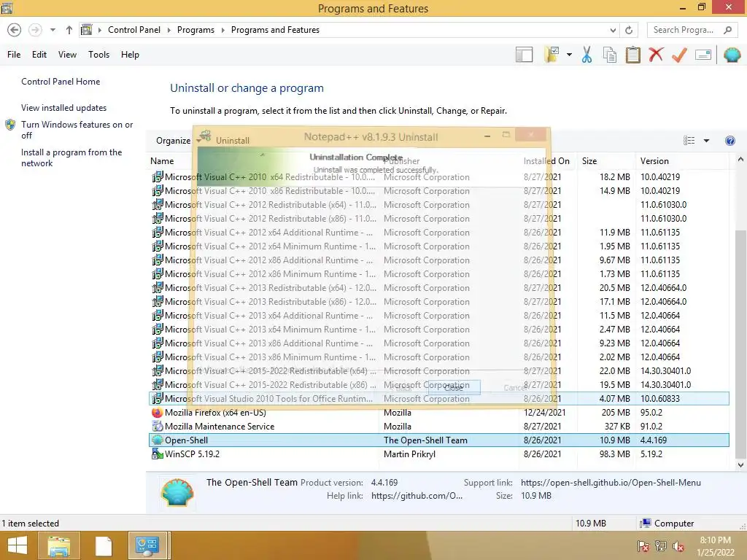Open the Windows Start button
747x560 pixels.
(x=18, y=545)
